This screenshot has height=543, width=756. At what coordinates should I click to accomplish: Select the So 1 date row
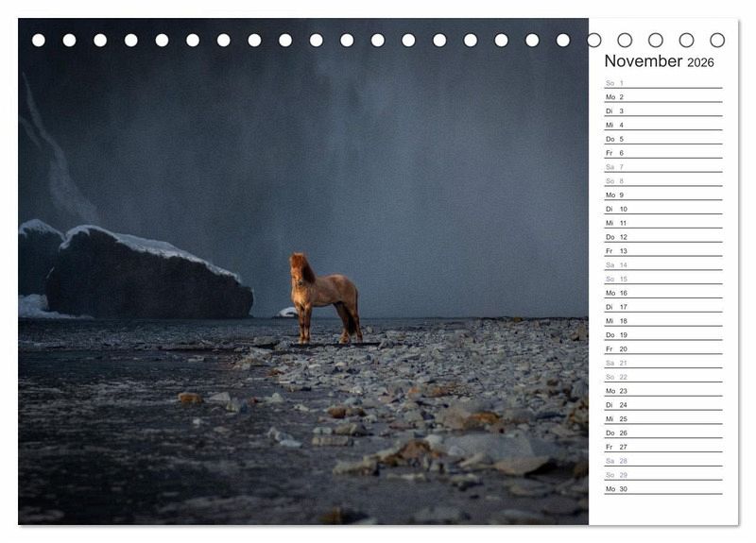pos(661,83)
